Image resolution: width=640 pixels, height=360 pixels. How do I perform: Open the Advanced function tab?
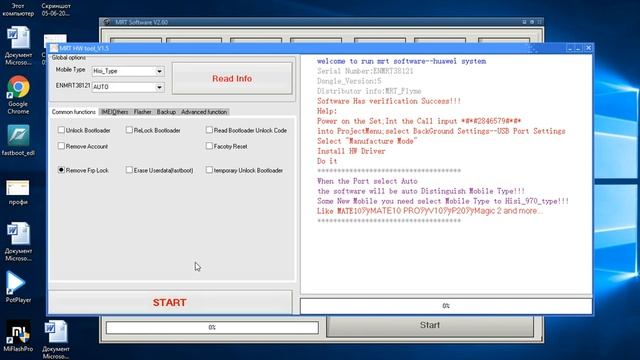(x=204, y=112)
